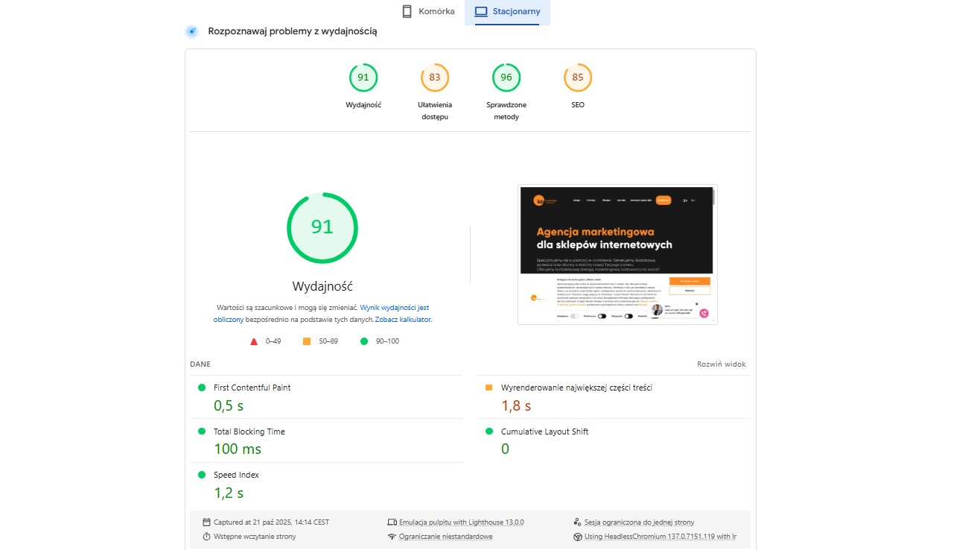Screen dimensions: 980x550
Task: Click Wi-Fi icon beside Ograniczanie niestandardowe
Action: (x=392, y=537)
